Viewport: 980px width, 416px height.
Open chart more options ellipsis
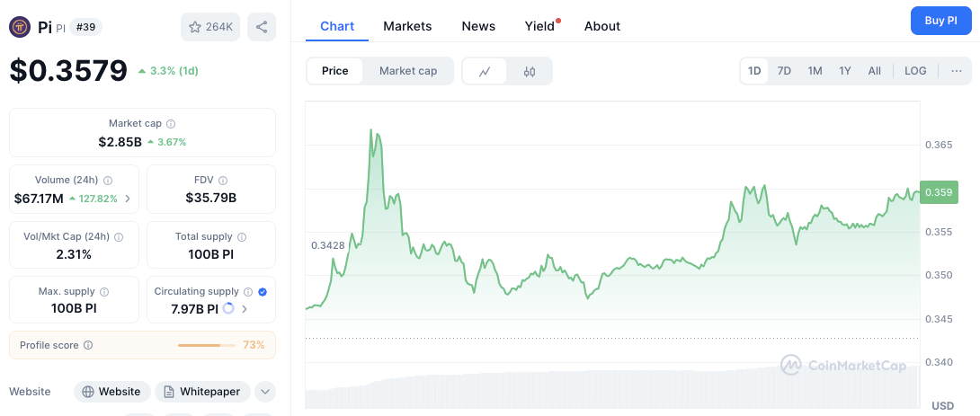pyautogui.click(x=957, y=71)
